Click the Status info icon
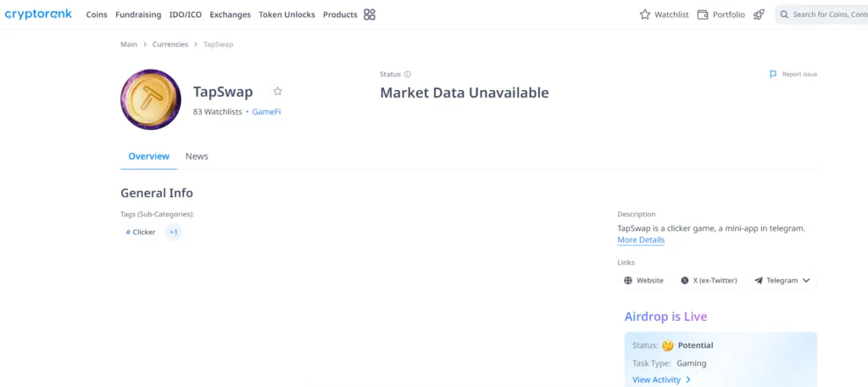This screenshot has height=387, width=868. pos(408,75)
